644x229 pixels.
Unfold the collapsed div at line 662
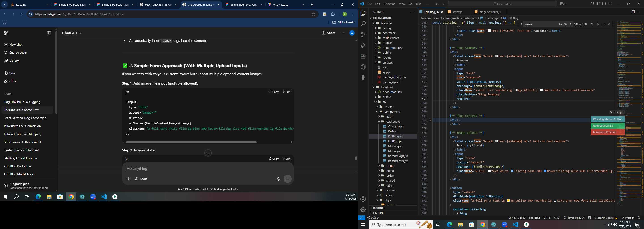coord(430,120)
